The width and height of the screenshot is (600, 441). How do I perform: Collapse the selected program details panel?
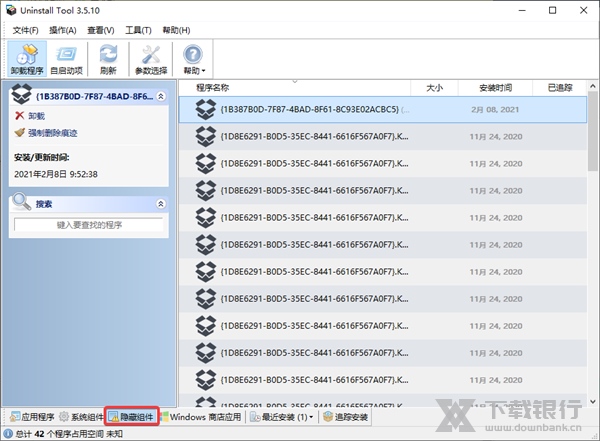pyautogui.click(x=162, y=96)
